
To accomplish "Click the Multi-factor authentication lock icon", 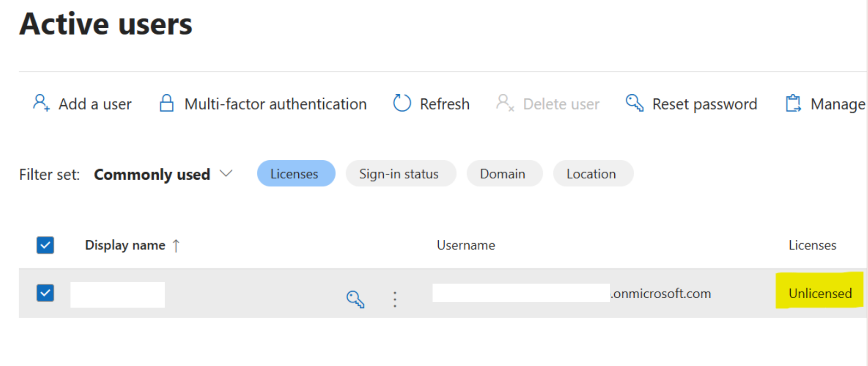I will pyautogui.click(x=166, y=103).
